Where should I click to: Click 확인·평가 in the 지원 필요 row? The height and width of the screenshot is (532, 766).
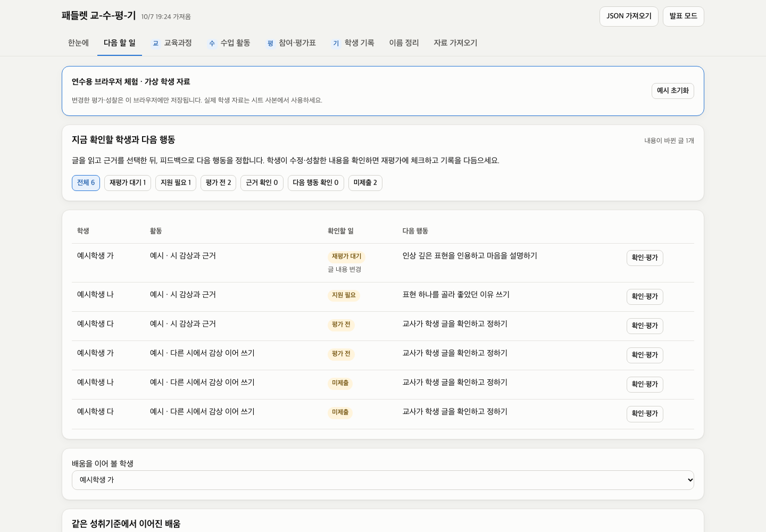(x=645, y=297)
